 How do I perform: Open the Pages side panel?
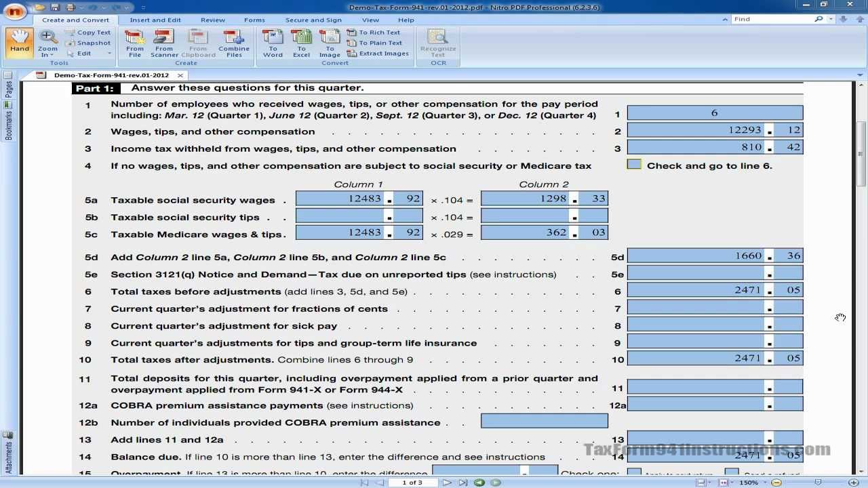coord(8,86)
